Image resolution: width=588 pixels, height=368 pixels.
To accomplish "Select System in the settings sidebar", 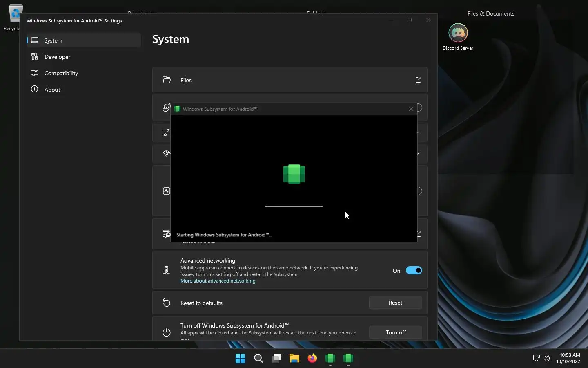I will click(x=84, y=40).
